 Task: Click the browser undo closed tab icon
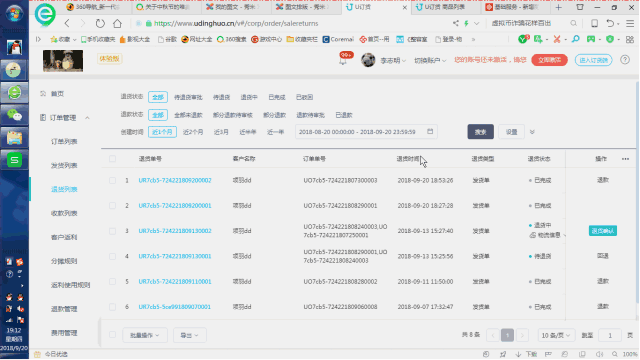point(610,23)
